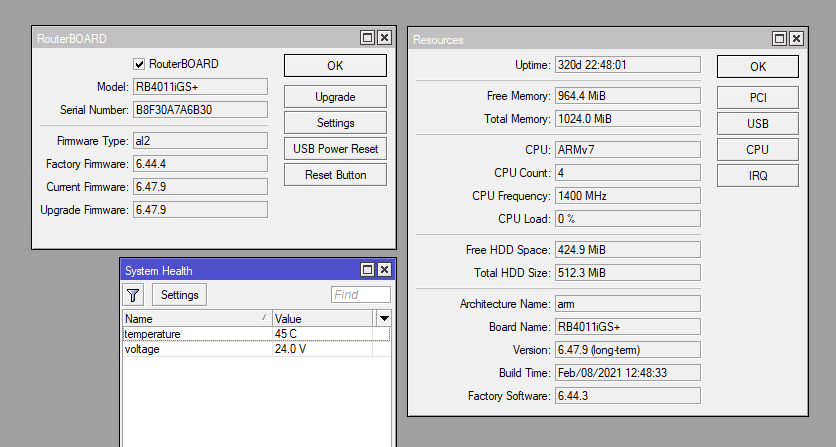
Task: Sort by the Name column header
Action: point(197,318)
